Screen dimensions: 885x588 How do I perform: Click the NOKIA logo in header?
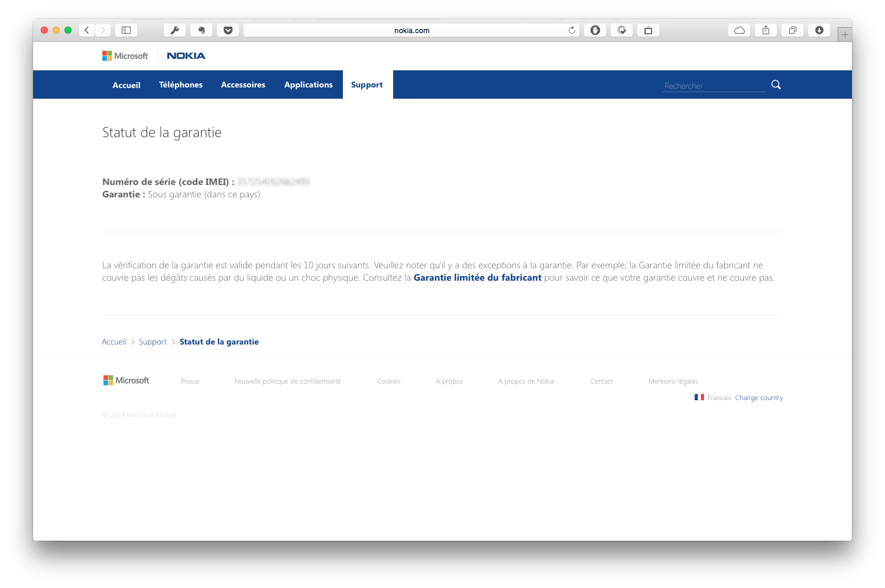point(186,56)
